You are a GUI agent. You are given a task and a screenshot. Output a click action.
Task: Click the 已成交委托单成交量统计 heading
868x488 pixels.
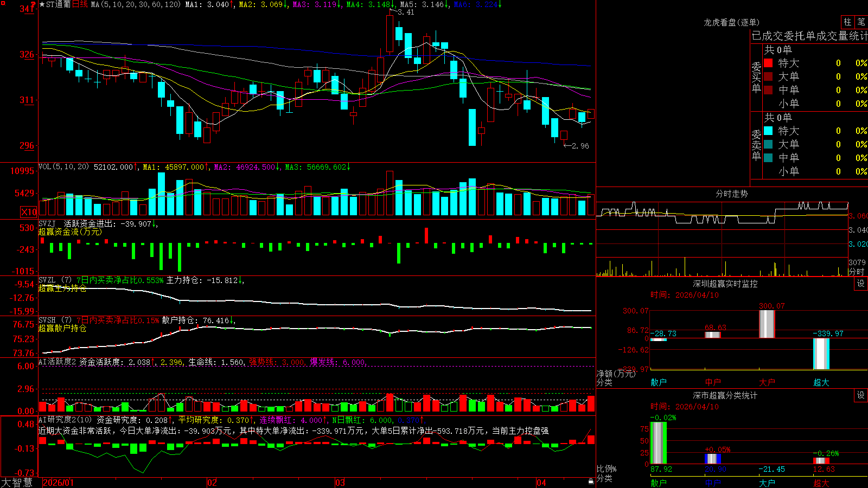pos(809,36)
